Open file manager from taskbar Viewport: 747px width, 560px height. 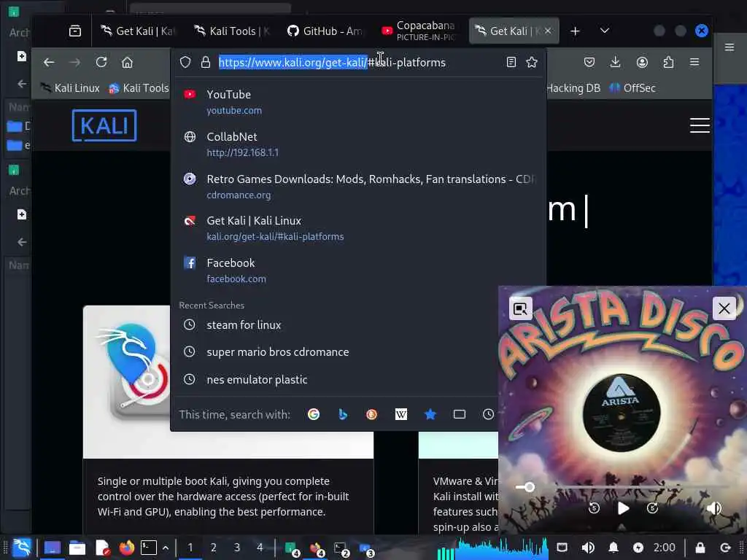pyautogui.click(x=77, y=548)
